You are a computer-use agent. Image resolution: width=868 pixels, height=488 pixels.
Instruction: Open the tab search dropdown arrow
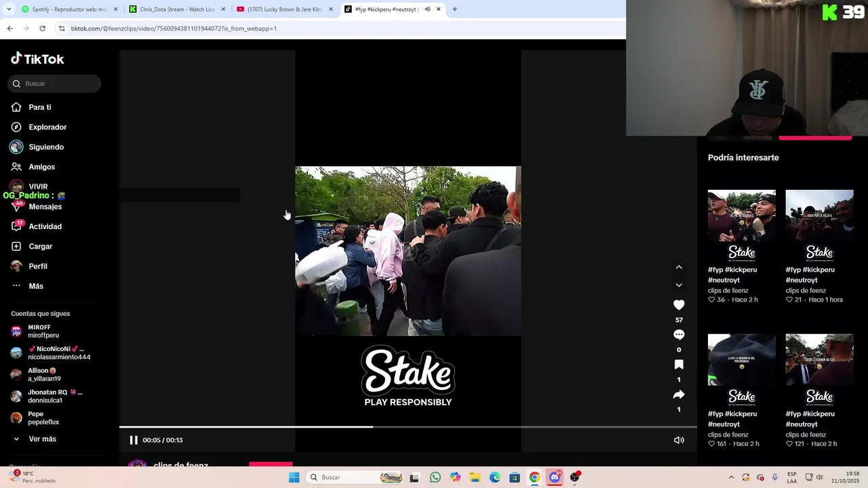[8, 9]
